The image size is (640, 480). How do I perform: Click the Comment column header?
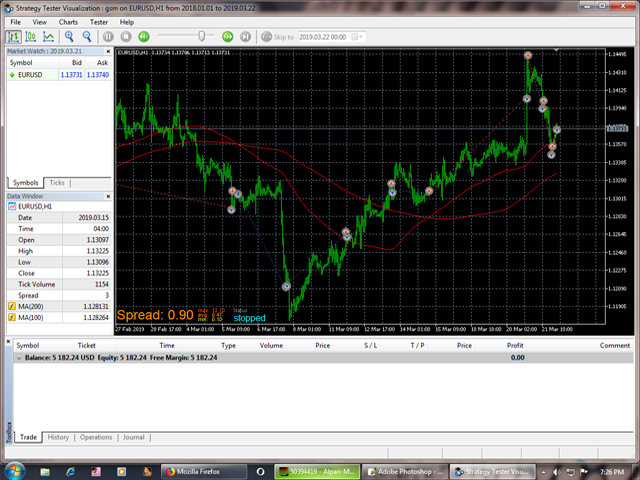coord(615,345)
